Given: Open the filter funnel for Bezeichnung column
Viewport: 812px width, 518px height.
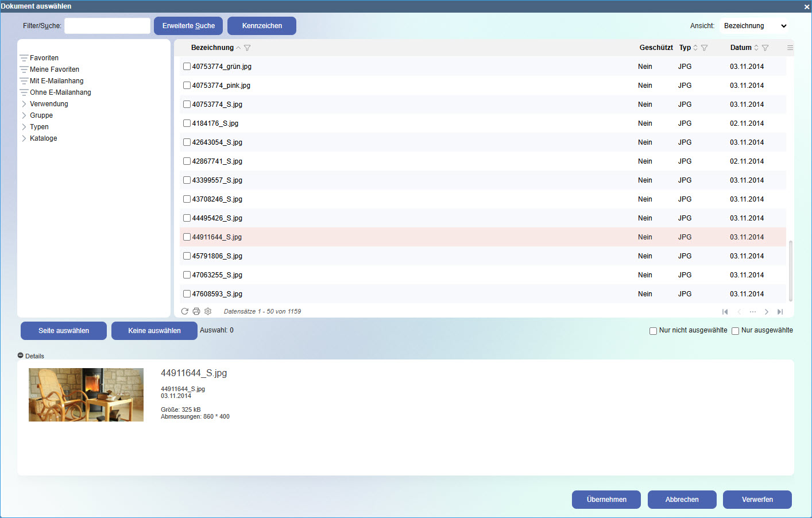Looking at the screenshot, I should point(248,48).
